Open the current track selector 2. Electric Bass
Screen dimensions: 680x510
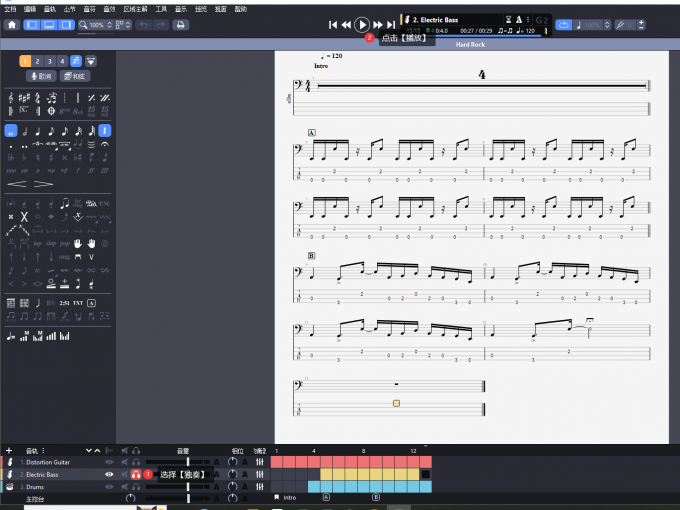pos(445,19)
